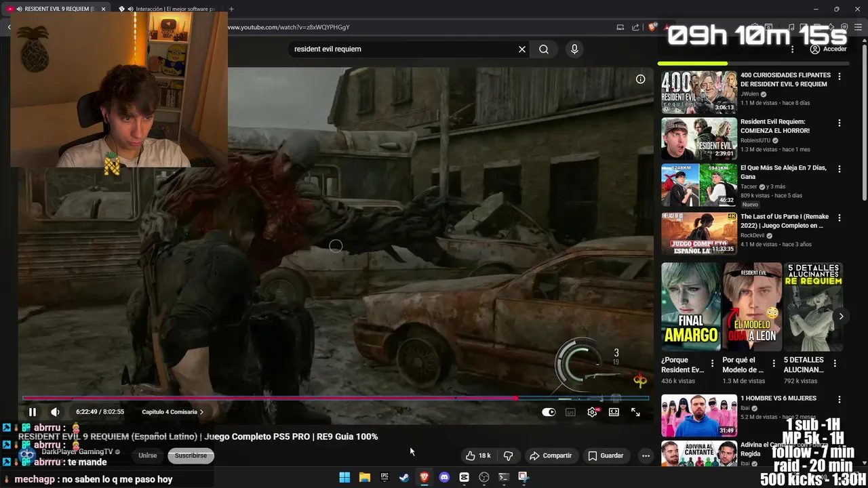Open the terminal icon on taskbar

pyautogui.click(x=504, y=477)
